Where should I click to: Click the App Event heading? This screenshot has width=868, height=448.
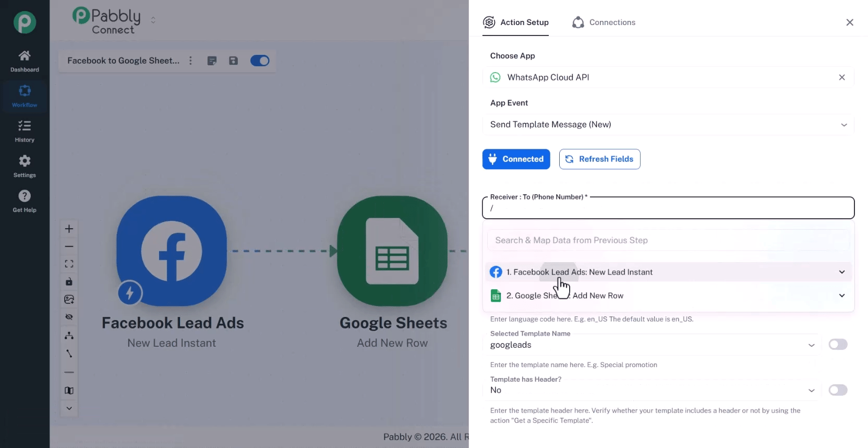(509, 103)
